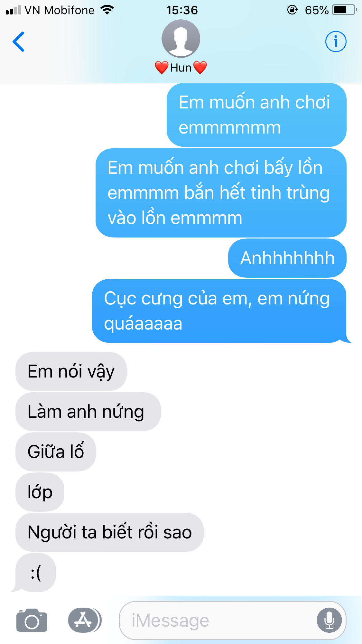Tap the "Em nói vậy" message bubble
The width and height of the screenshot is (362, 644).
71,371
